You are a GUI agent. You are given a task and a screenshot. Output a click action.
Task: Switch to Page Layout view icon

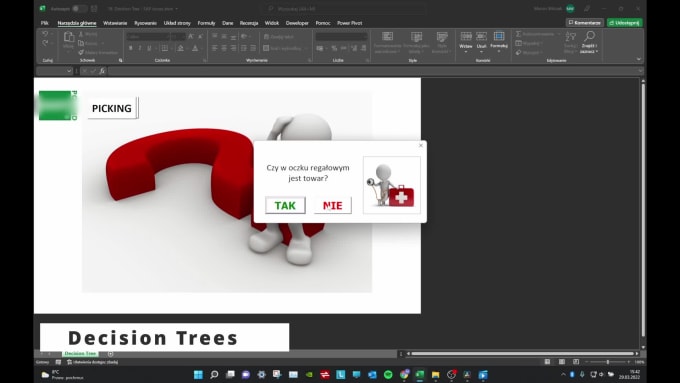(562, 362)
